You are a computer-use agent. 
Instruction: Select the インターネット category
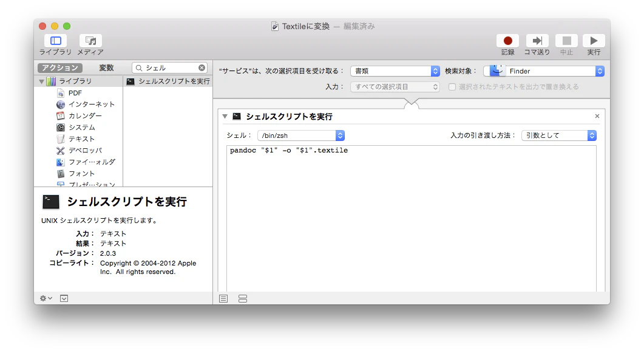pyautogui.click(x=92, y=105)
